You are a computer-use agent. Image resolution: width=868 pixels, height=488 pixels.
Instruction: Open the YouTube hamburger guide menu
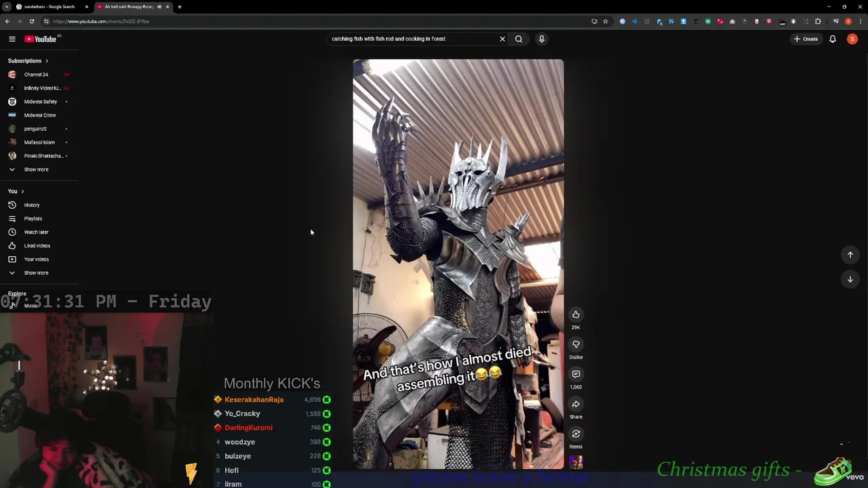(x=12, y=39)
